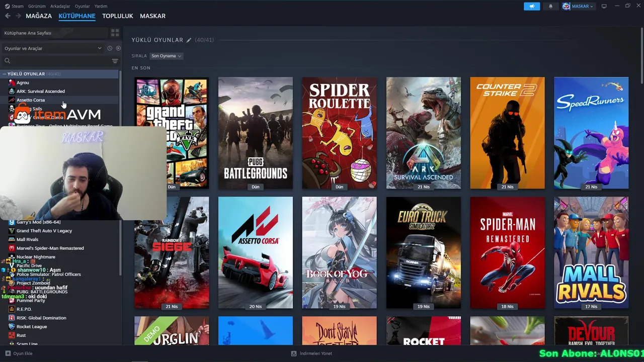The image size is (644, 362).
Task: Open SpeedRunners cover
Action: point(591,133)
